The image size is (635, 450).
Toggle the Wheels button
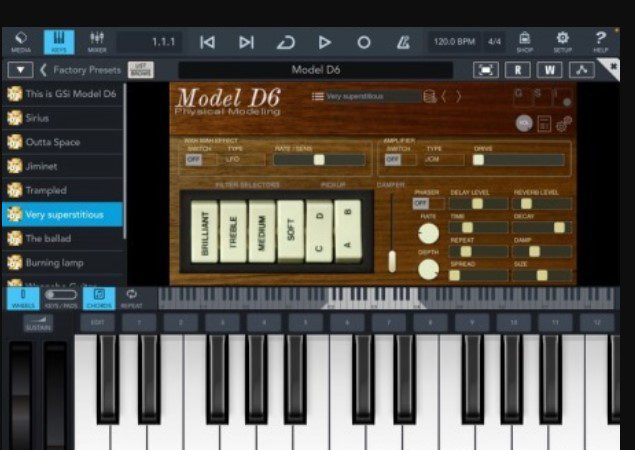pos(23,299)
